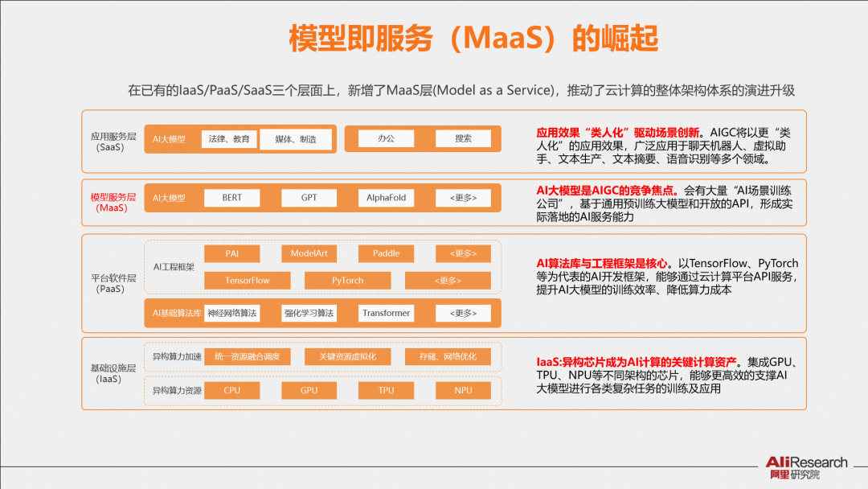Image resolution: width=868 pixels, height=489 pixels.
Task: Click red heading IaaS:异构芯片成为AI计算的关键计算资产
Action: click(637, 362)
